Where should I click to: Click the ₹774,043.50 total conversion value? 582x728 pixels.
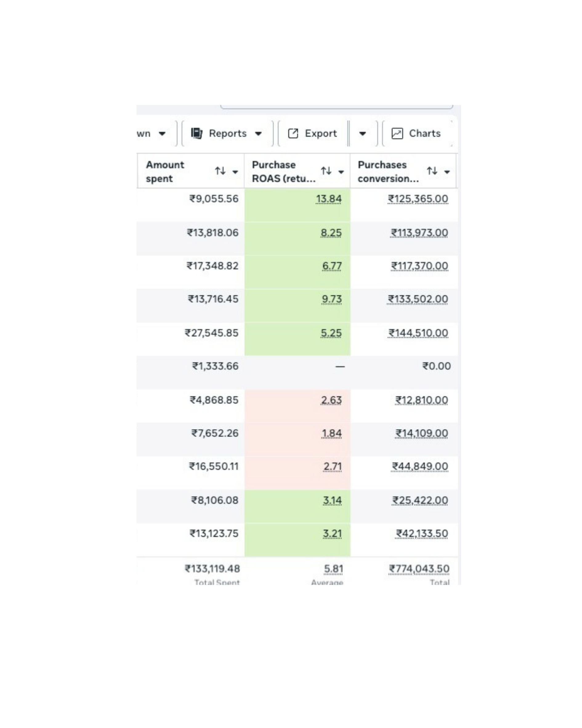coord(419,569)
